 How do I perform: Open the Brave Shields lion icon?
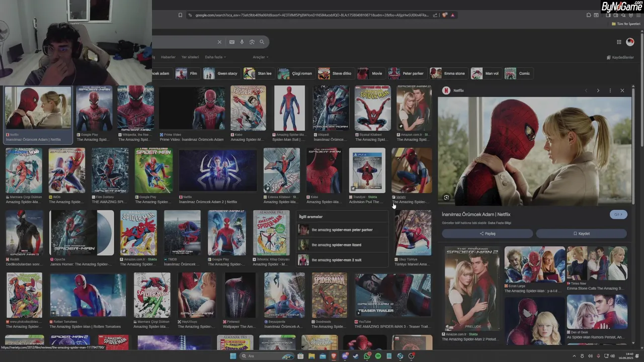pos(445,15)
